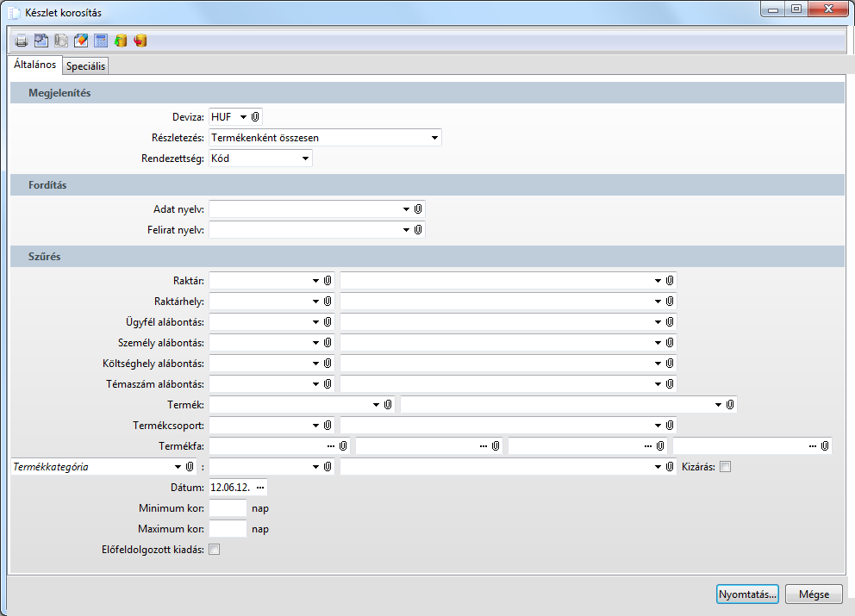855x616 pixels.
Task: Click the database icon with green arrow
Action: [121, 40]
